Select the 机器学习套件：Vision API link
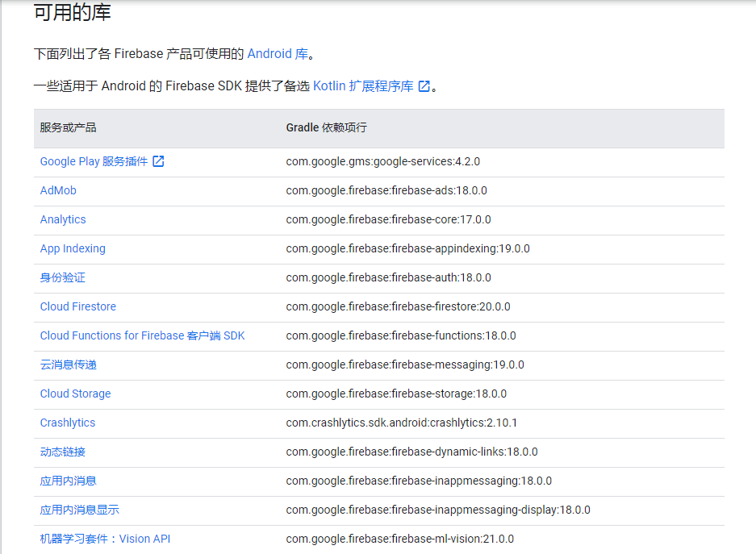 tap(107, 538)
